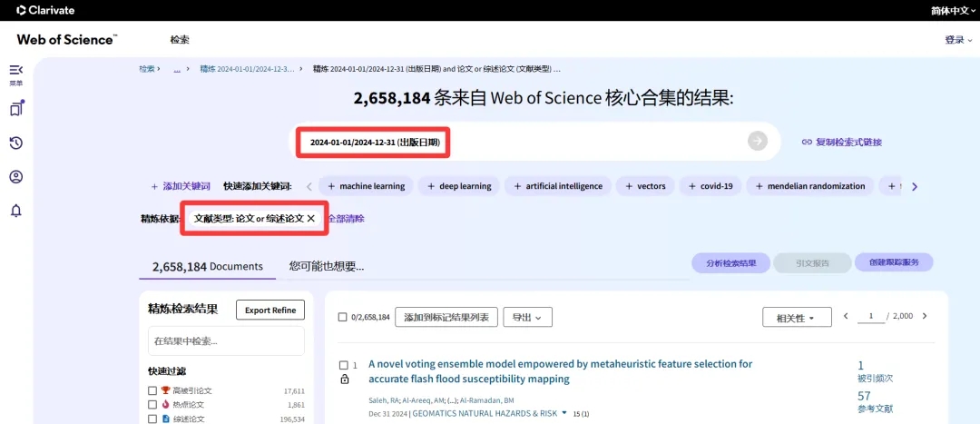Viewport: 980px width, 424px height.
Task: Add the deep learning keyword chip
Action: [459, 186]
